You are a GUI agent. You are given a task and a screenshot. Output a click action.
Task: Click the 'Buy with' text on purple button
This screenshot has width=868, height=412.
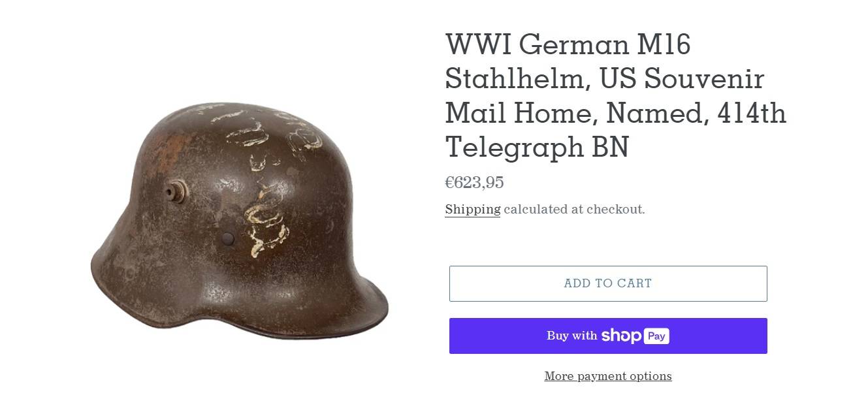coord(572,336)
